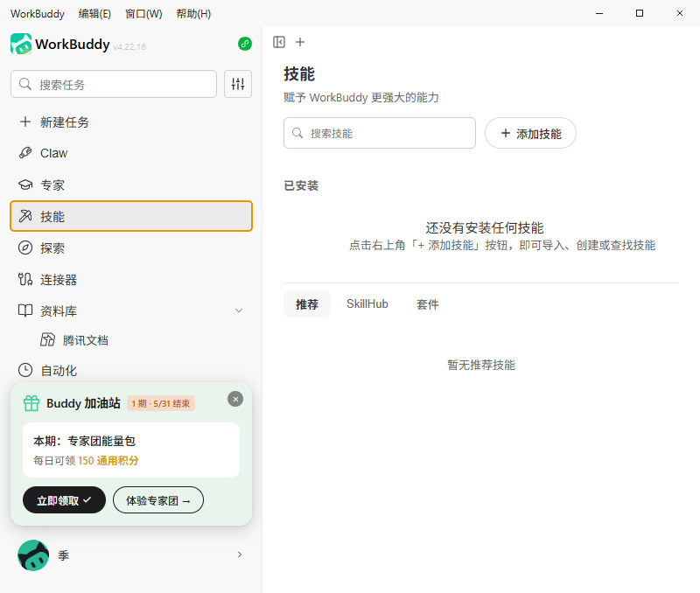Click the 本期：专家团能量包 card text

pyautogui.click(x=84, y=441)
